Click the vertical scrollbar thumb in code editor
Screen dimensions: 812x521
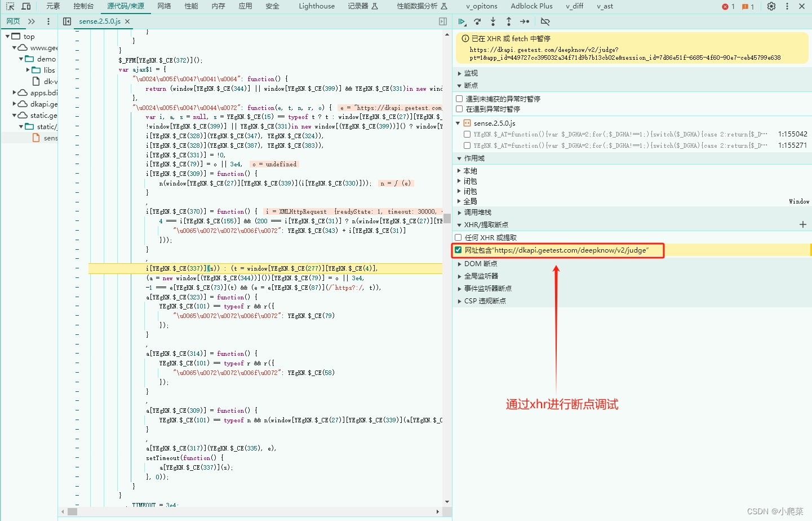[x=447, y=218]
